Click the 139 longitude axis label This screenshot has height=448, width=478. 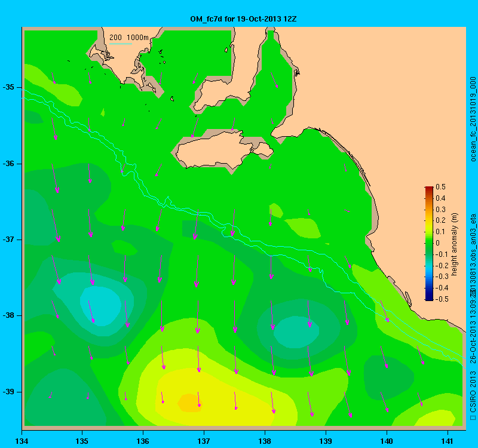tap(326, 441)
